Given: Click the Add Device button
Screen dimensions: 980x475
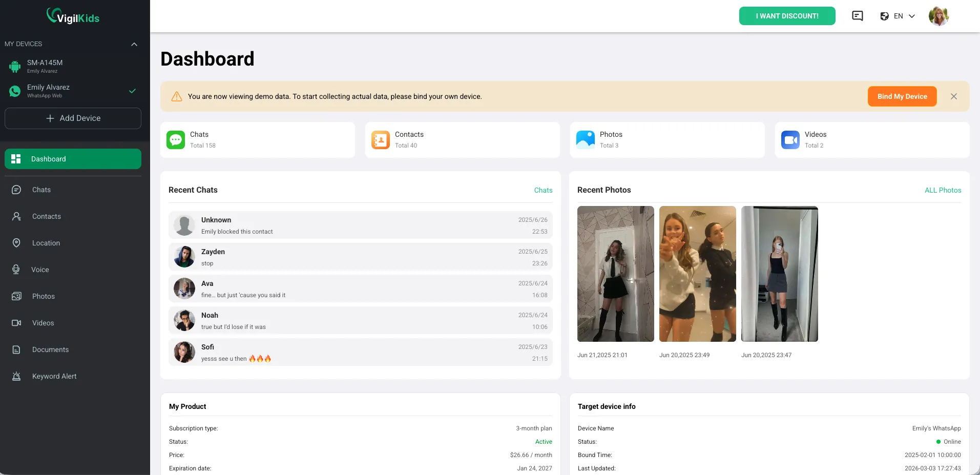Looking at the screenshot, I should coord(73,118).
